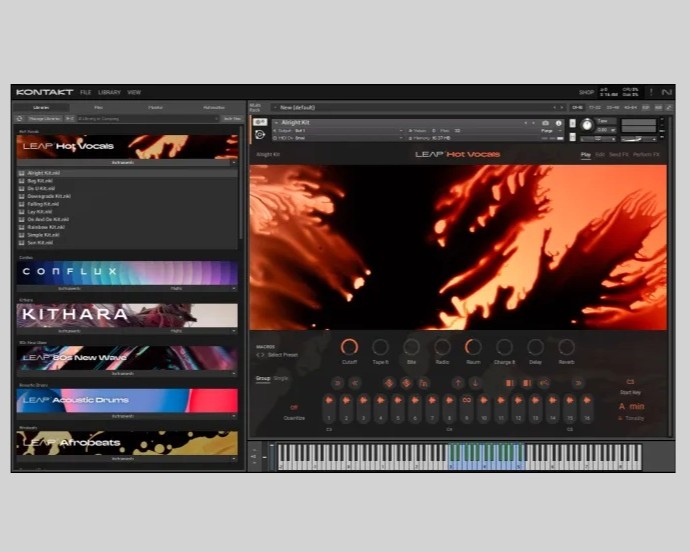This screenshot has height=552, width=690.
Task: Open the VIEW menu
Action: [x=134, y=92]
